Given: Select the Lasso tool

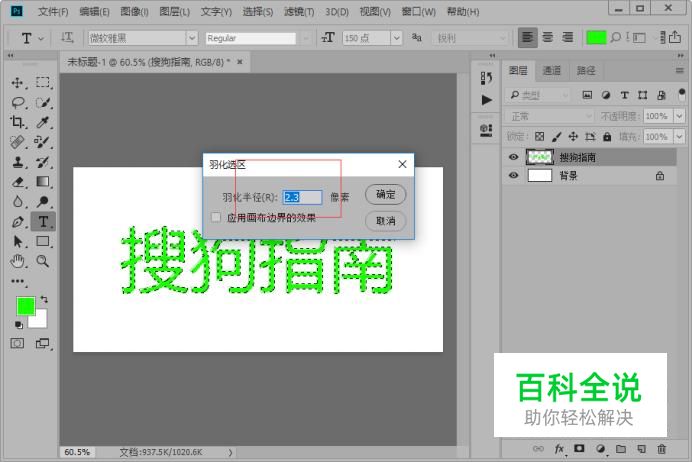Looking at the screenshot, I should (x=18, y=103).
